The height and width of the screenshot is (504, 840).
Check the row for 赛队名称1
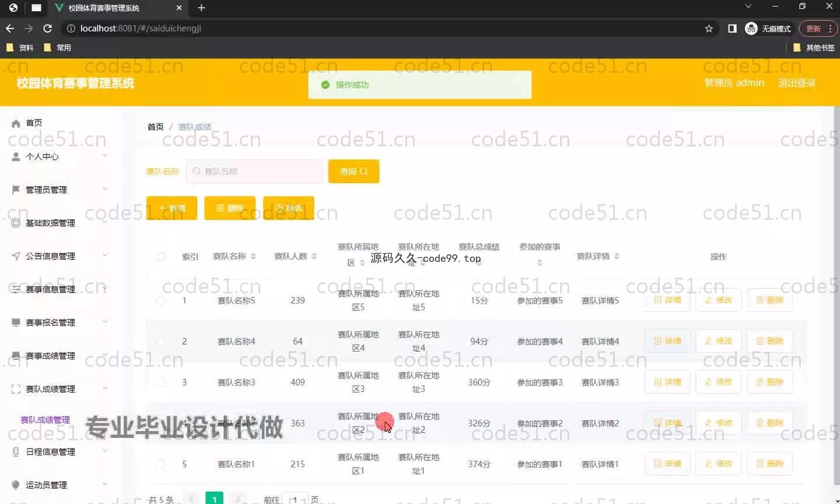click(x=160, y=464)
